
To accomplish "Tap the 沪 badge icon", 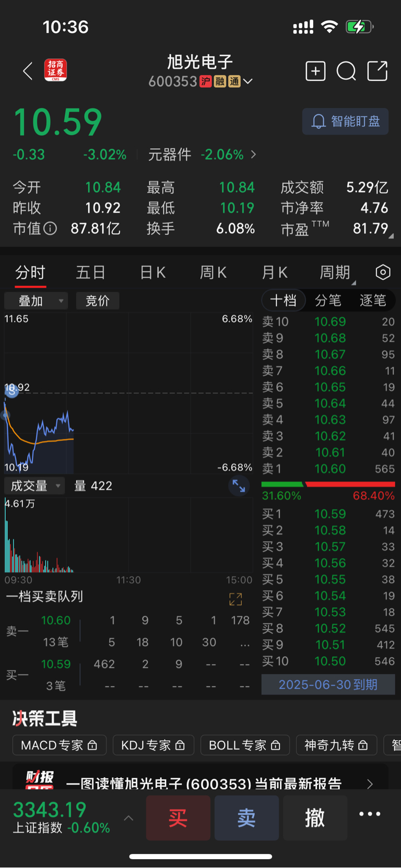I will [x=205, y=81].
